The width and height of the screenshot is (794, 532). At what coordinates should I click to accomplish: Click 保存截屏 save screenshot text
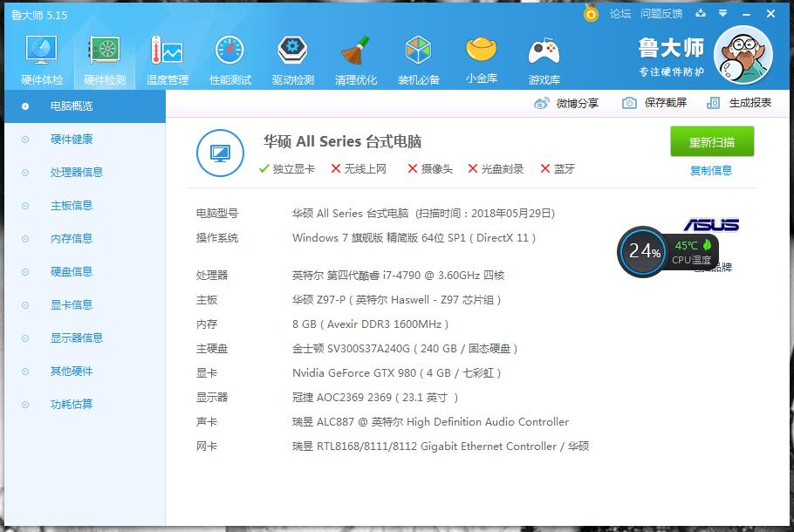[666, 103]
